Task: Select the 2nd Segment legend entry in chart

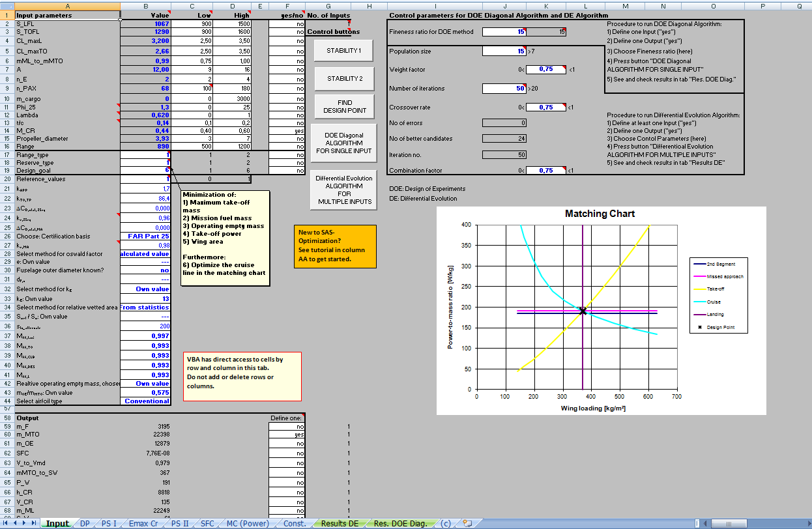Action: [x=716, y=264]
